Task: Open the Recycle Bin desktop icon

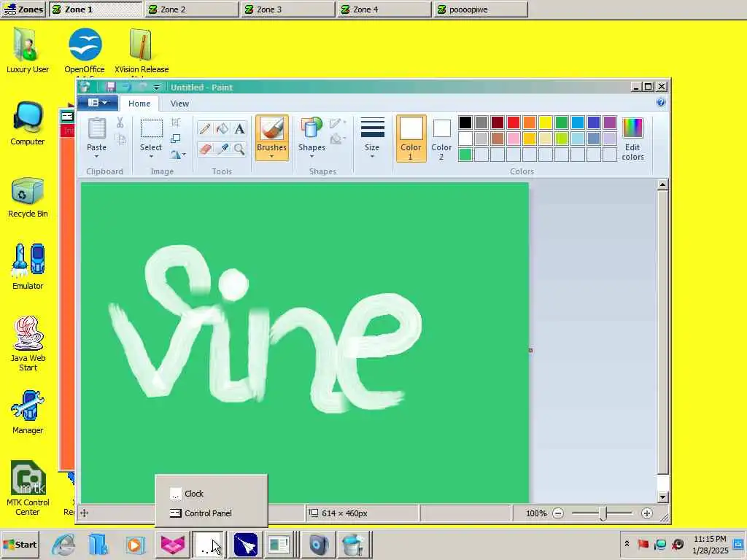Action: coord(28,197)
